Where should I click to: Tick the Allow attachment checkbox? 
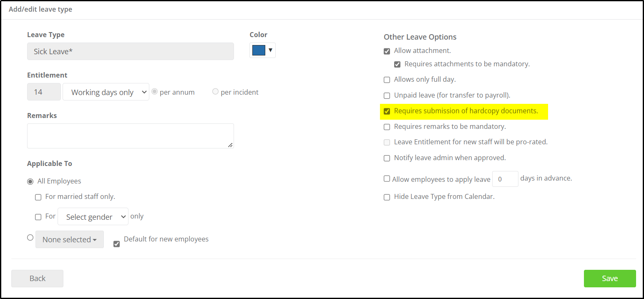point(387,51)
